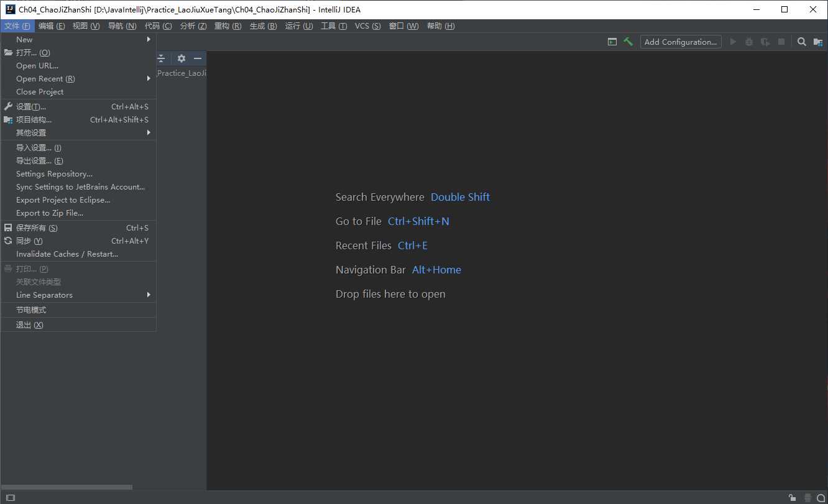This screenshot has height=504, width=828.
Task: Choose 退出 (X) to exit
Action: [x=78, y=324]
